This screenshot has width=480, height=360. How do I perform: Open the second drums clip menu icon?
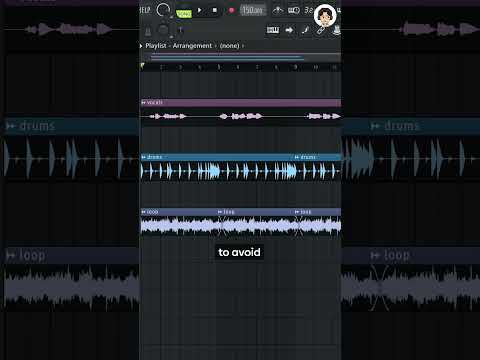tap(297, 157)
